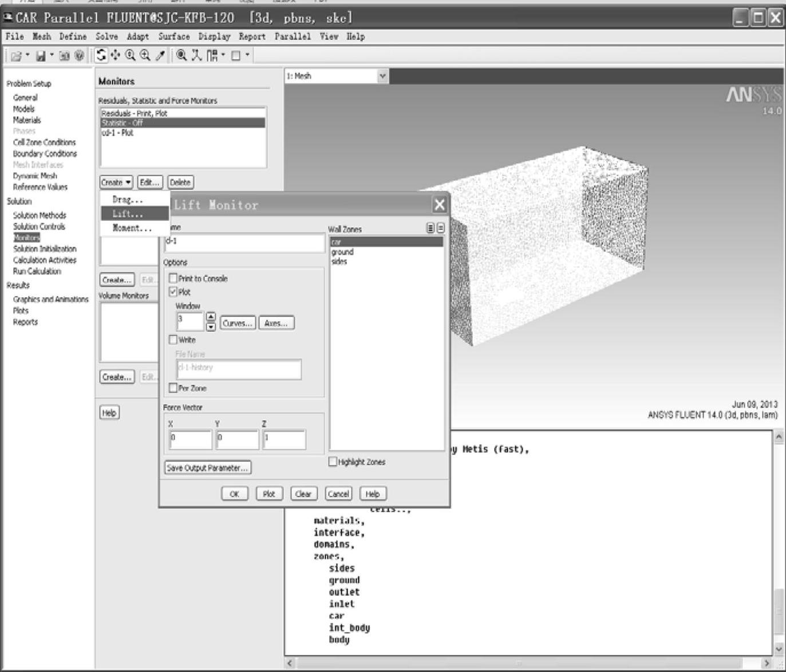Enable Print to Console checkbox

coord(173,278)
